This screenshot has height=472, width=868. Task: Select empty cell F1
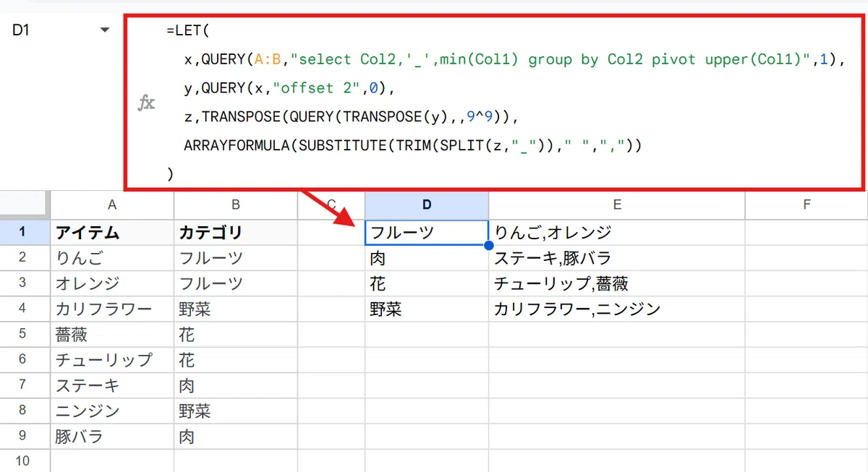pos(807,232)
